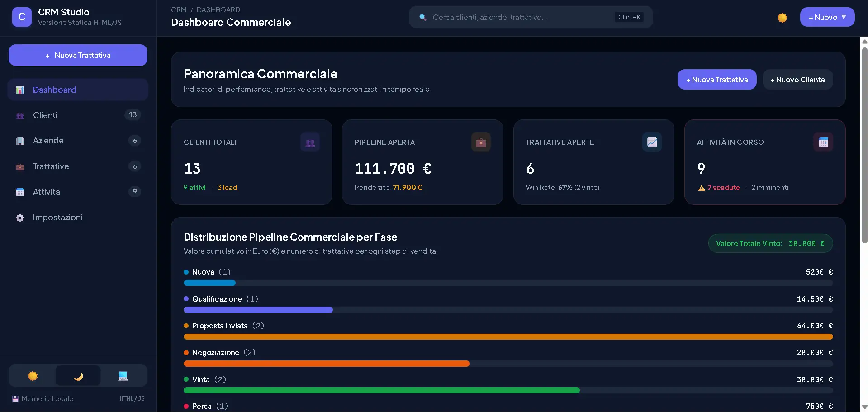
Task: Select dark theme moon option
Action: (78, 376)
